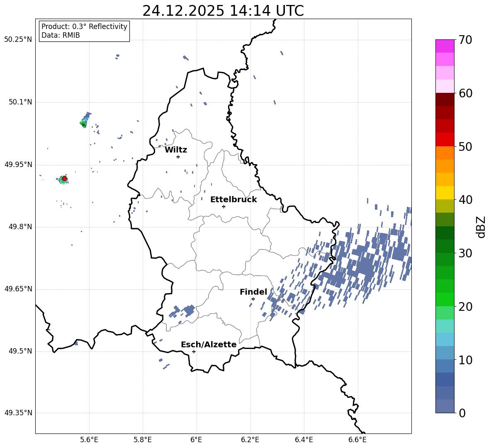
Task: Click the orange colorbar segment just below 50
Action: pyautogui.click(x=445, y=153)
